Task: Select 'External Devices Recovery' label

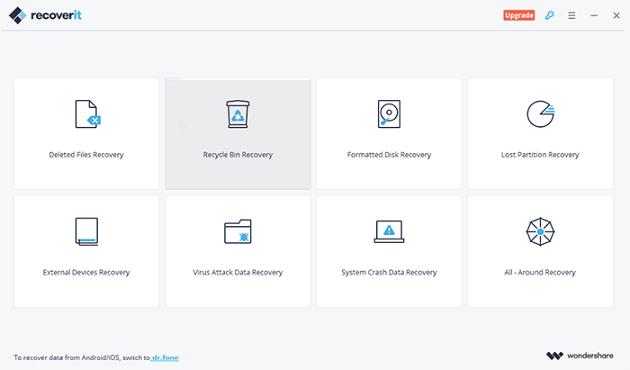Action: [x=86, y=272]
